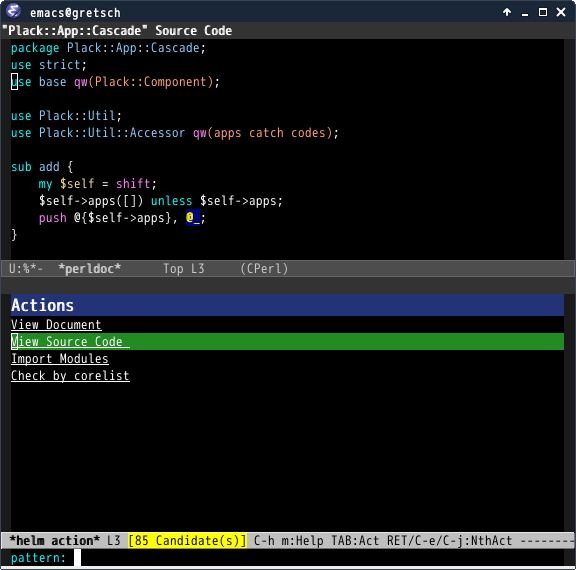Image resolution: width=576 pixels, height=570 pixels.
Task: Place cursor on package Plack::App::Cascade line
Action: click(x=108, y=48)
